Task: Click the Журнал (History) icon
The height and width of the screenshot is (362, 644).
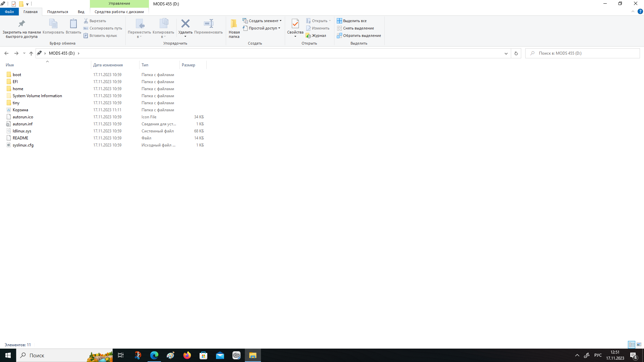Action: tap(310, 35)
